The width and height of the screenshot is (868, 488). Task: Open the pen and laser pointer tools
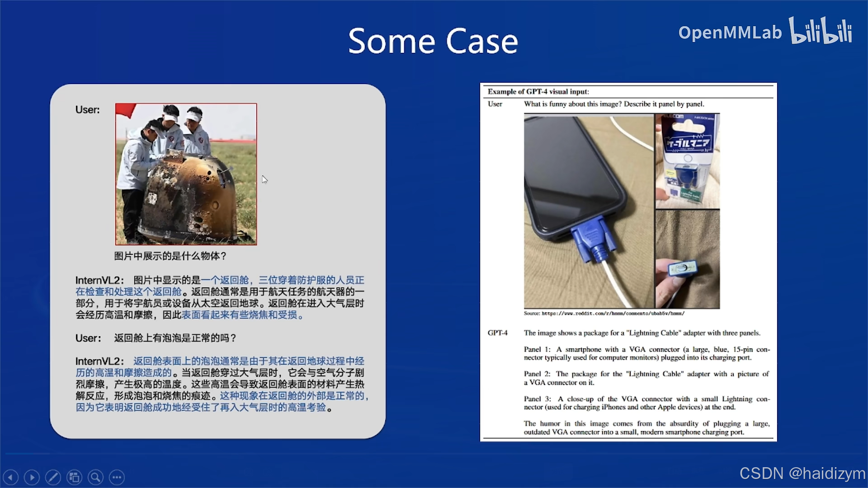[x=53, y=477]
